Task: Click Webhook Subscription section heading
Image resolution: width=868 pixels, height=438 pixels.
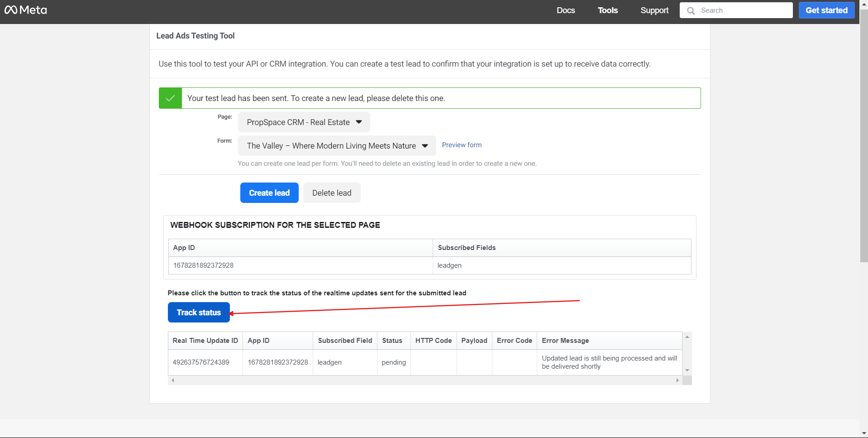Action: 275,225
